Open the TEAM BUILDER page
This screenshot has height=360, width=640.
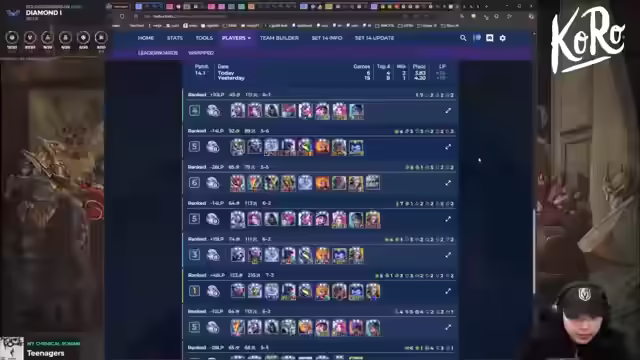pyautogui.click(x=279, y=38)
